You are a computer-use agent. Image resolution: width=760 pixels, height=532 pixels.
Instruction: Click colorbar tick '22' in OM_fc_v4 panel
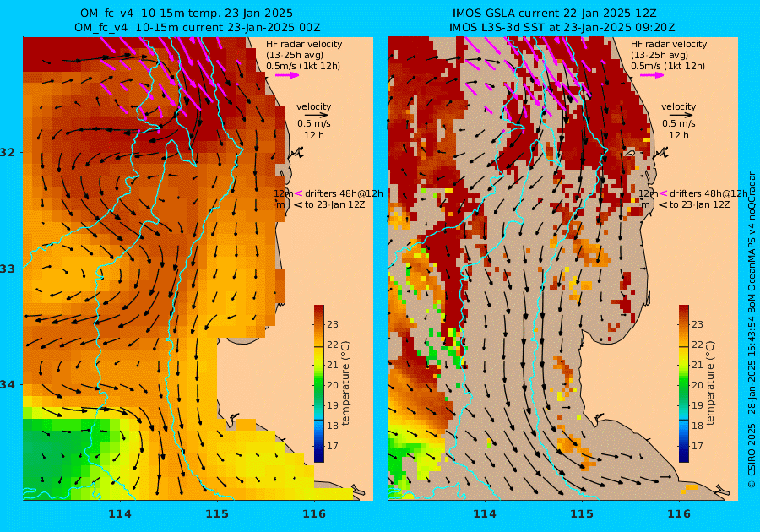point(333,345)
